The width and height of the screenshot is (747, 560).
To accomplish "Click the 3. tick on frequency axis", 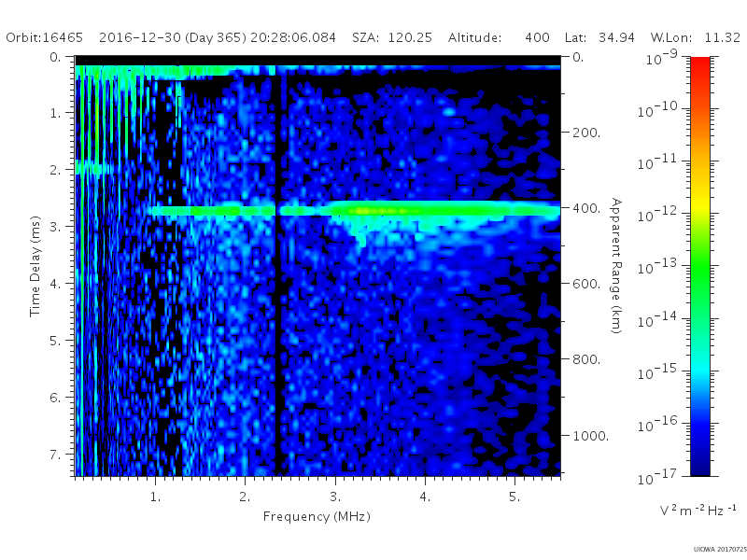I will coord(335,497).
